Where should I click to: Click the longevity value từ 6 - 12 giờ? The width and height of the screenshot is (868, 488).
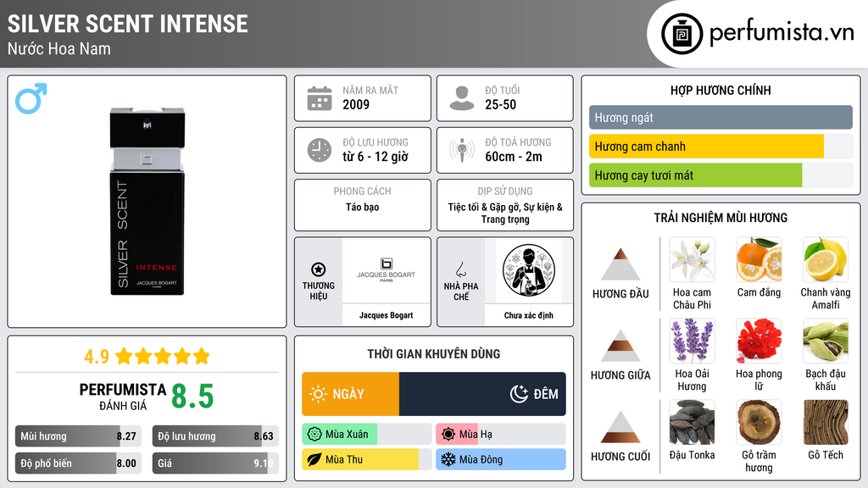coord(376,157)
